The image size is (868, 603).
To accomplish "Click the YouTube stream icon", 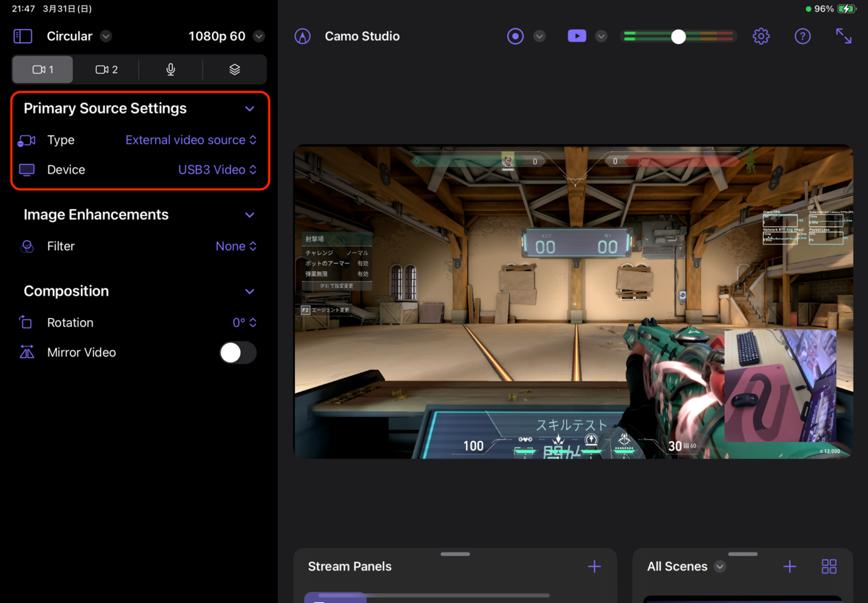I will point(577,36).
